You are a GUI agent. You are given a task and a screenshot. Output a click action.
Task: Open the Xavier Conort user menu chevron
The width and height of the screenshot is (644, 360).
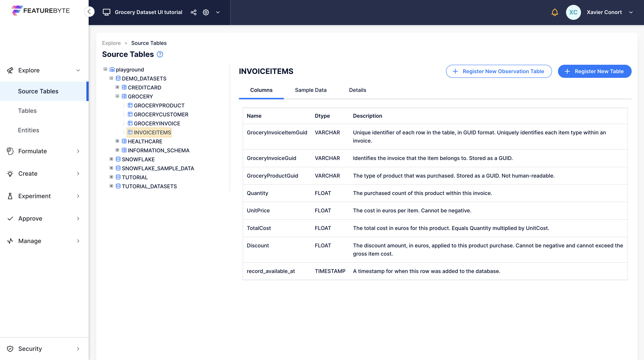pyautogui.click(x=631, y=12)
